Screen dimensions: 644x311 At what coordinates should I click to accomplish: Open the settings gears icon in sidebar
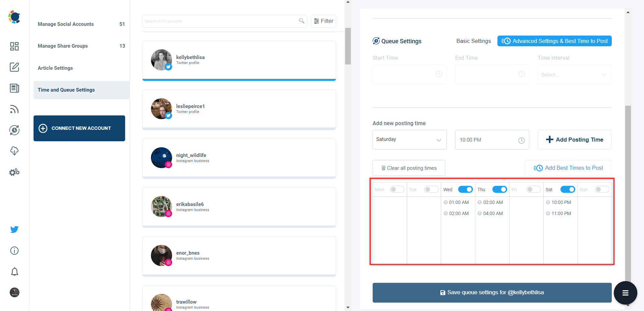coord(14,172)
